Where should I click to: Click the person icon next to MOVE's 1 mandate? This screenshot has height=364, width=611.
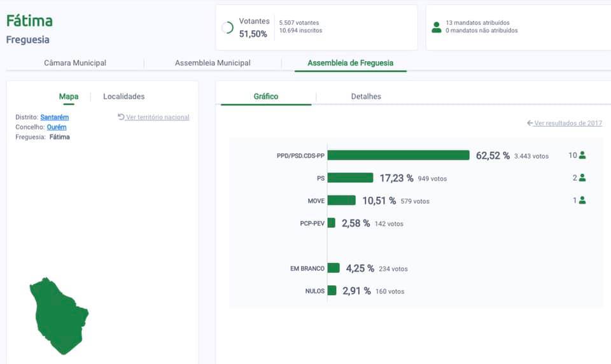coord(582,200)
